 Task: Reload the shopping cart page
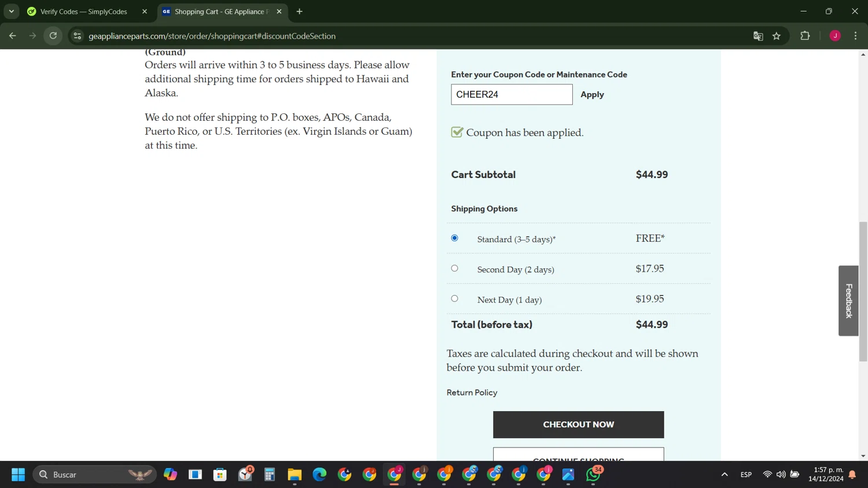tap(53, 36)
